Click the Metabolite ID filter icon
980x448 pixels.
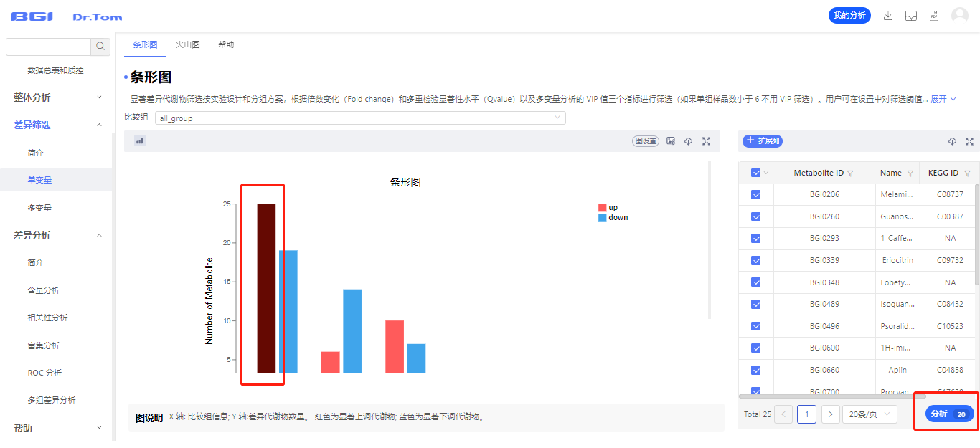[x=850, y=173]
